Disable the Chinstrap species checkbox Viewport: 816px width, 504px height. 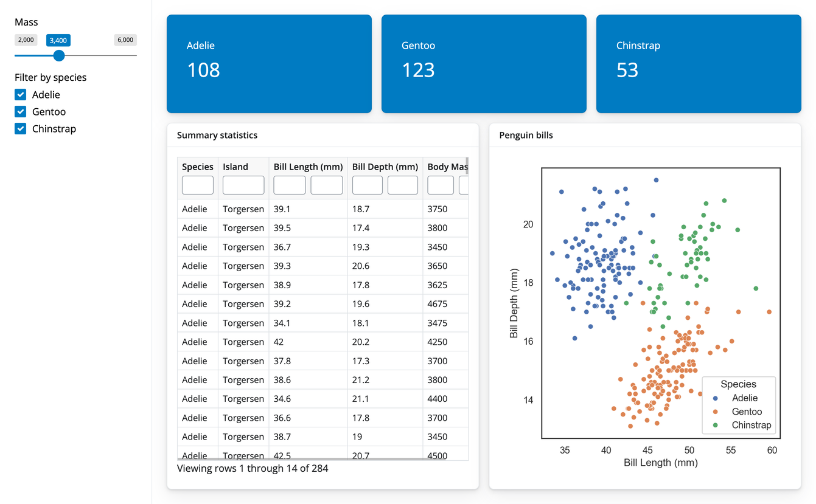[x=21, y=129]
